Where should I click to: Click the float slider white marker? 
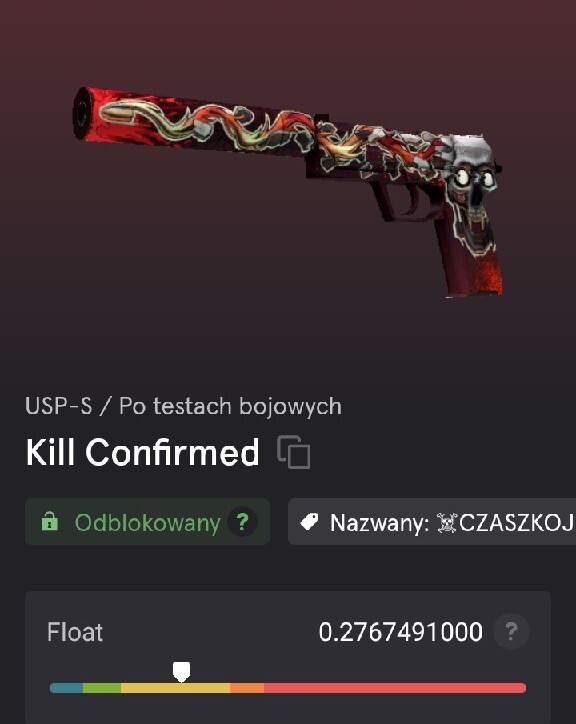click(181, 672)
